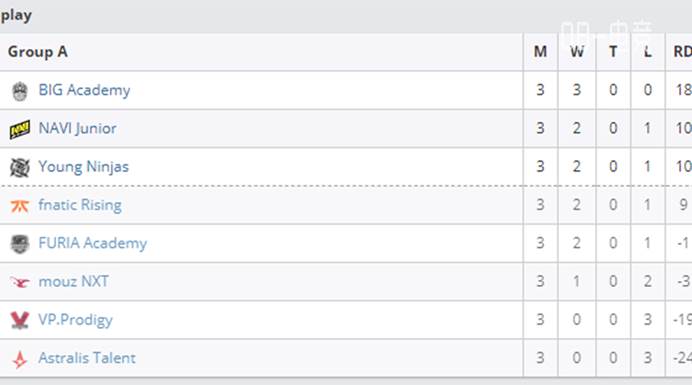Click the L losses column header

click(x=647, y=52)
